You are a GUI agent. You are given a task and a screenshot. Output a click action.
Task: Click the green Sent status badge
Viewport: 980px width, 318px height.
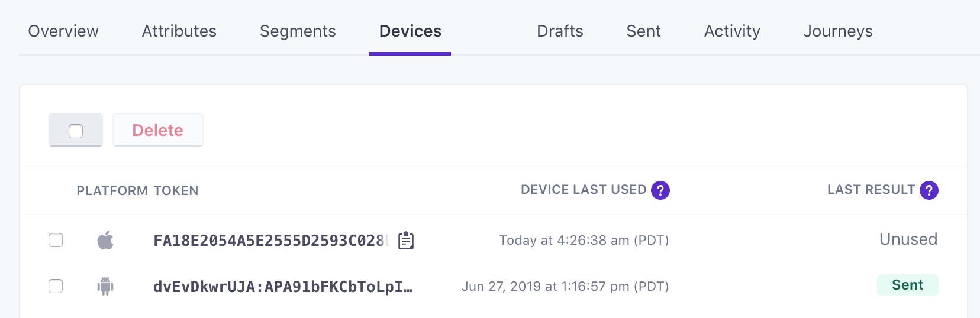[907, 285]
